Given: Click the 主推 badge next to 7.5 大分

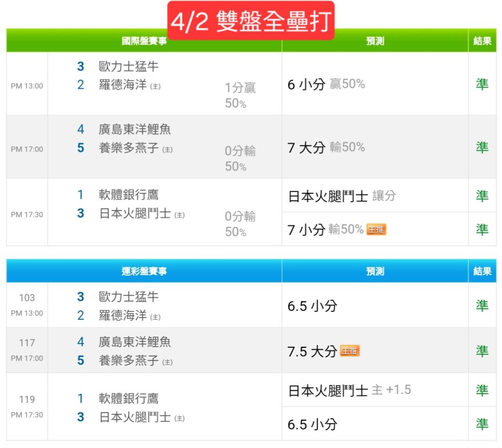Looking at the screenshot, I should pyautogui.click(x=350, y=351).
